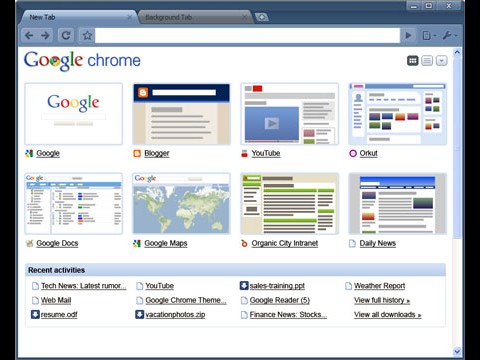Click the YouTube favicon beside its label
Viewport: 480px width, 360px height.
(244, 153)
